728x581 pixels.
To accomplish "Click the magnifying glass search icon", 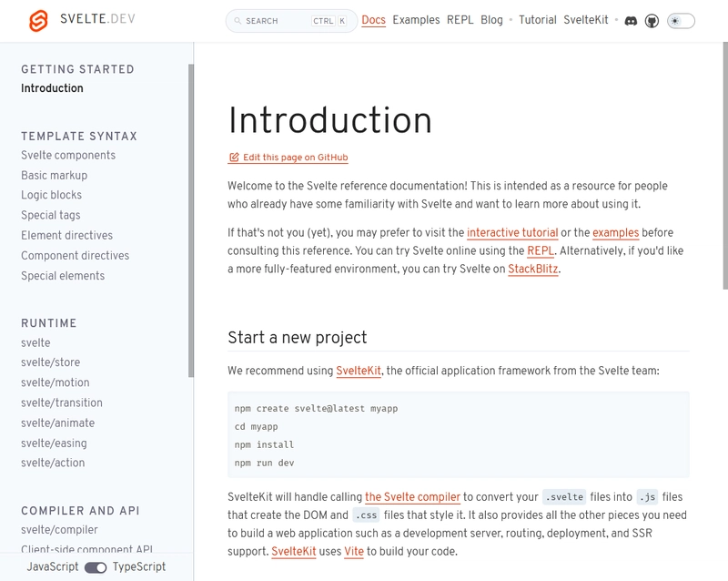I will (x=238, y=21).
